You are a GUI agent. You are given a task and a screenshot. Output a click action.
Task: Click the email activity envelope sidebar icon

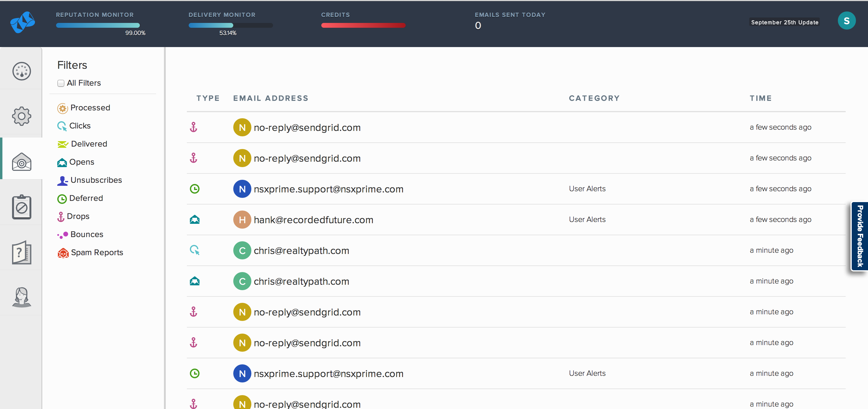click(22, 161)
